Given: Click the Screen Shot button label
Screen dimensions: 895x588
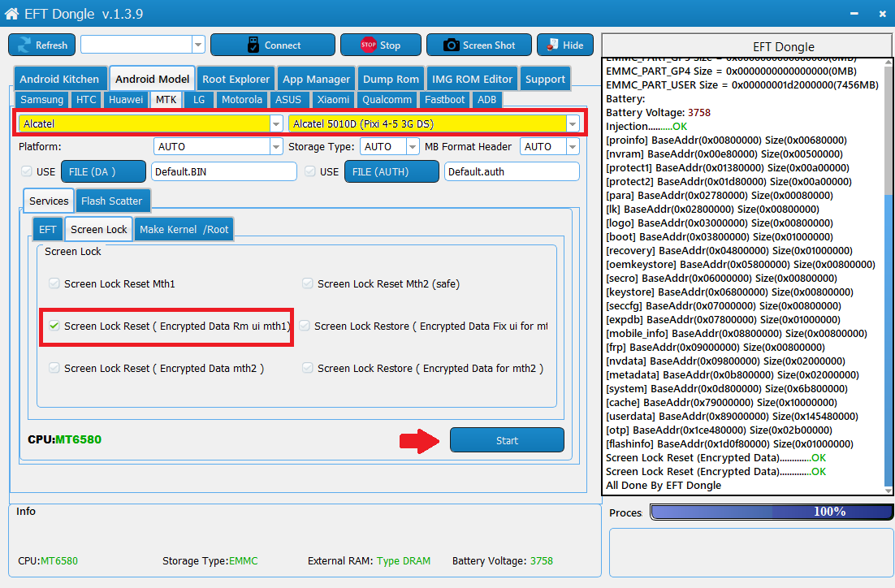Looking at the screenshot, I should pyautogui.click(x=489, y=45).
